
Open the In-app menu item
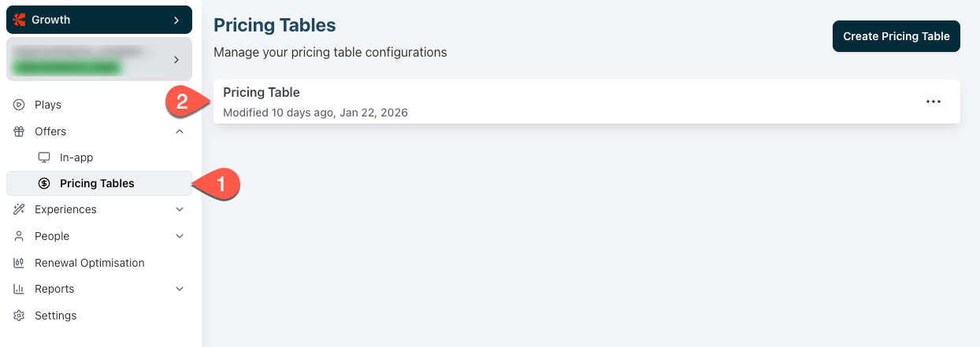[x=76, y=157]
